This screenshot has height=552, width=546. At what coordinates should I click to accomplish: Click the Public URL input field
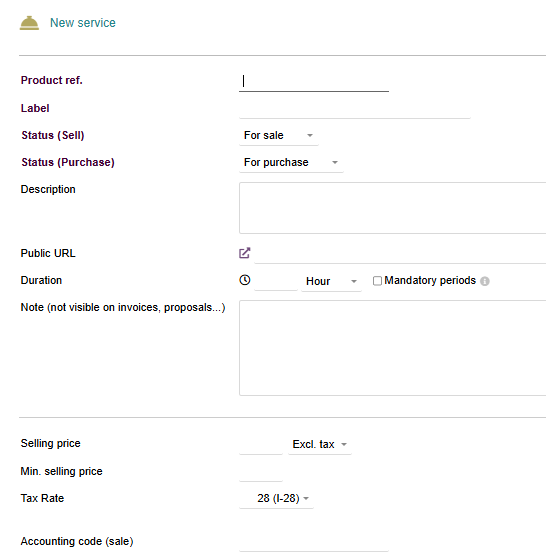400,254
